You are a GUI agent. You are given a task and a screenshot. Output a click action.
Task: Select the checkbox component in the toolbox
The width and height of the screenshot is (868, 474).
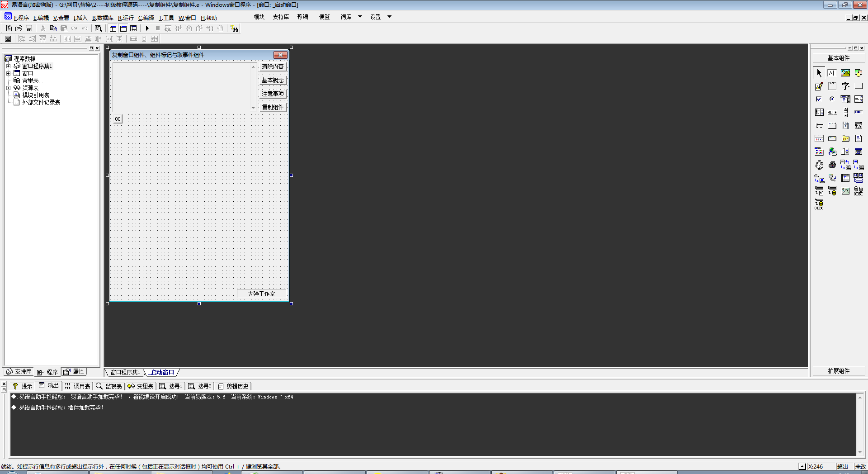819,99
